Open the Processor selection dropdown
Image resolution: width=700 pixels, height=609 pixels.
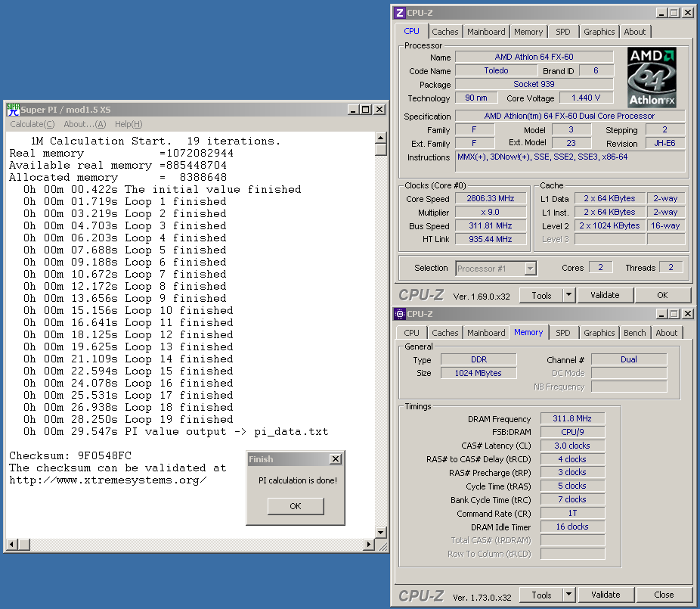click(x=530, y=268)
